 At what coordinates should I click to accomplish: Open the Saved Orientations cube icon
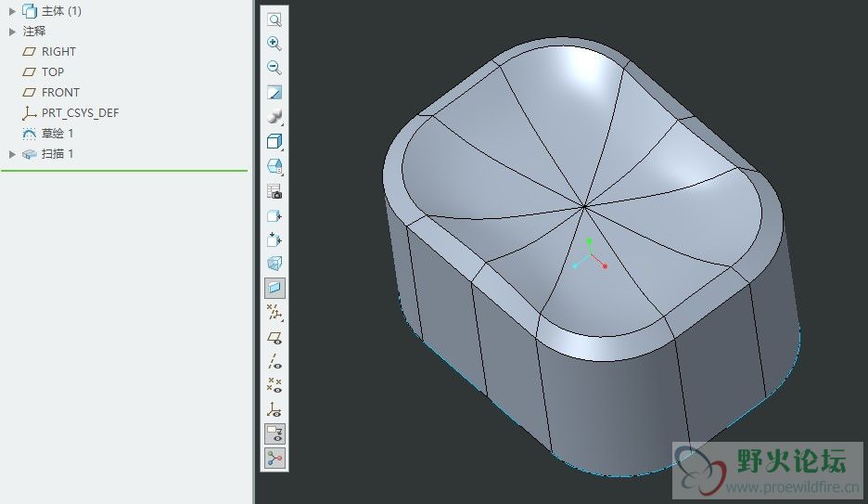pos(274,166)
